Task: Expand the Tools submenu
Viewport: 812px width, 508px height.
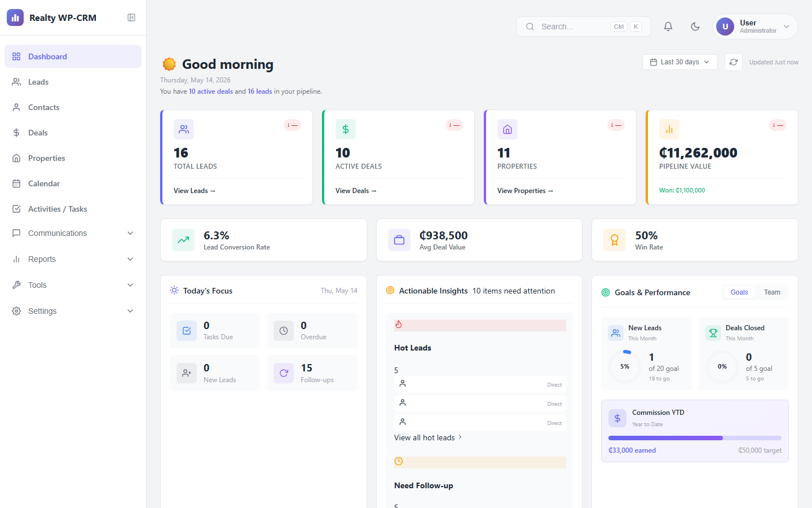Action: coord(73,285)
